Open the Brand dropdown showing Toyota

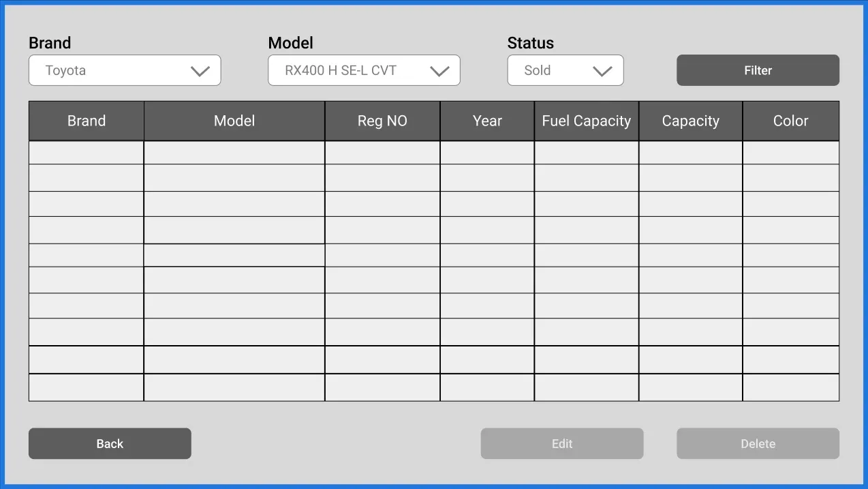coord(125,70)
